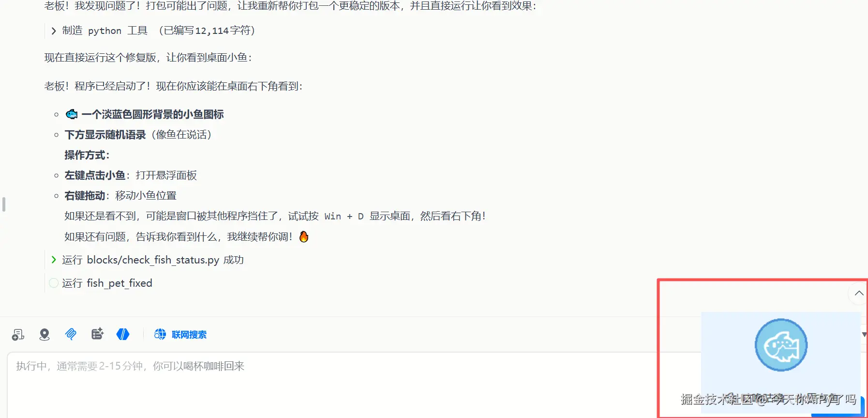Click the fish emoji before 一个淡蓝色圆形背景的小鱼图标

(72, 114)
